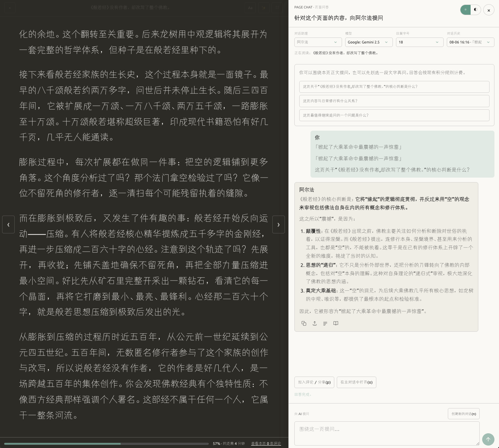This screenshot has width=499, height=448.
Task: Open the Aa font settings in the reader bar
Action: (250, 7)
